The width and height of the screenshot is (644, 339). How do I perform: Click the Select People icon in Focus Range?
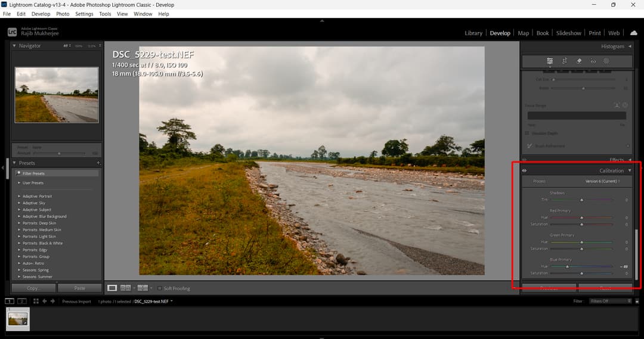tap(617, 105)
